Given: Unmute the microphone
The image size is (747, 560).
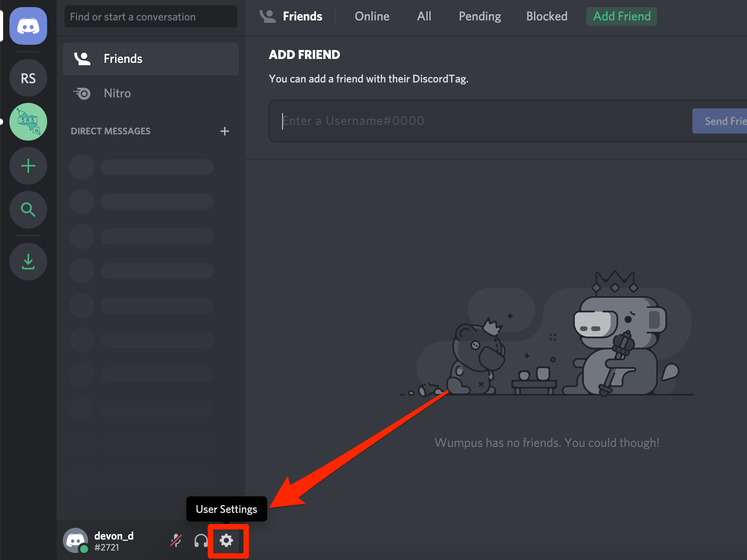Looking at the screenshot, I should pyautogui.click(x=176, y=541).
